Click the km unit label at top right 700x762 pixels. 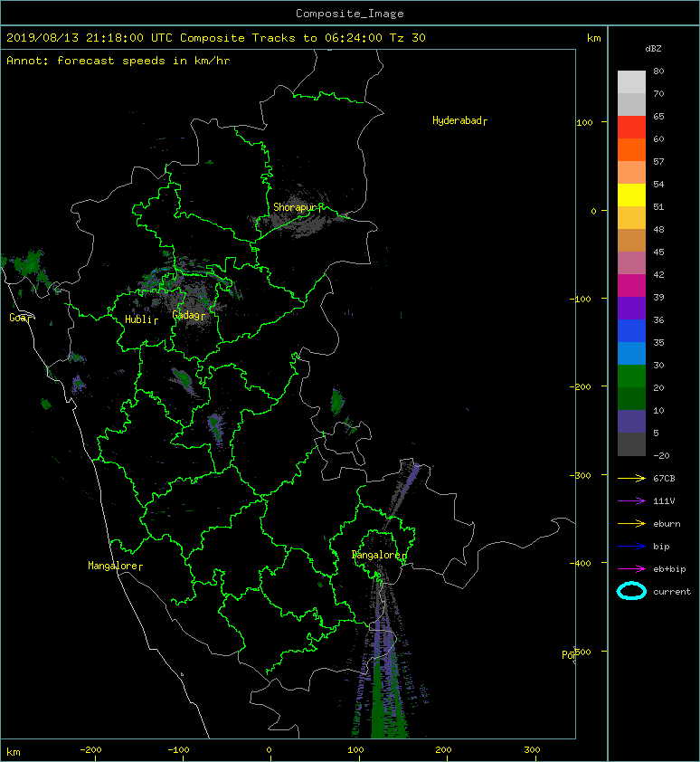coord(593,38)
